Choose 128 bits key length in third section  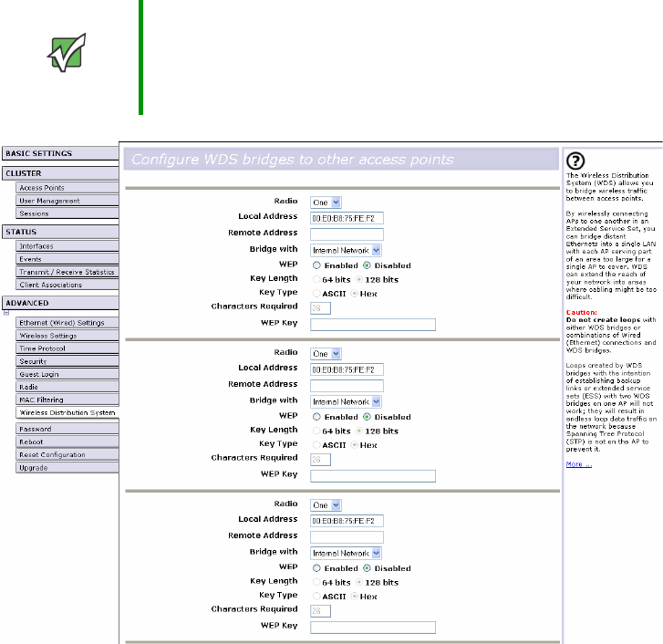[359, 582]
